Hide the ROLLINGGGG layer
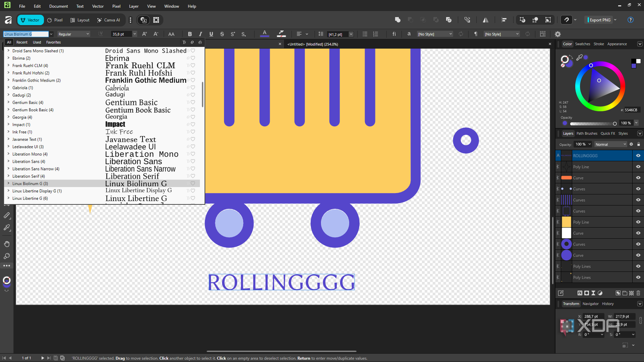 637,155
